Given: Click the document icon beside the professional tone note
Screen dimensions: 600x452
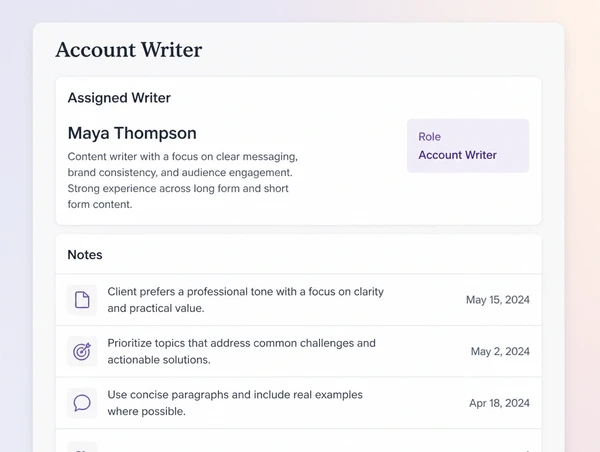Looking at the screenshot, I should point(82,300).
